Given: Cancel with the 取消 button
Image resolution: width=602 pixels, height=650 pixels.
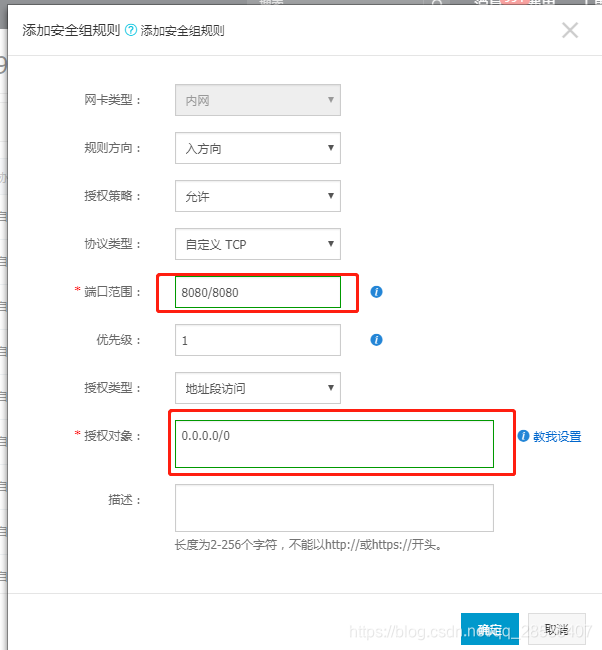Looking at the screenshot, I should [556, 629].
